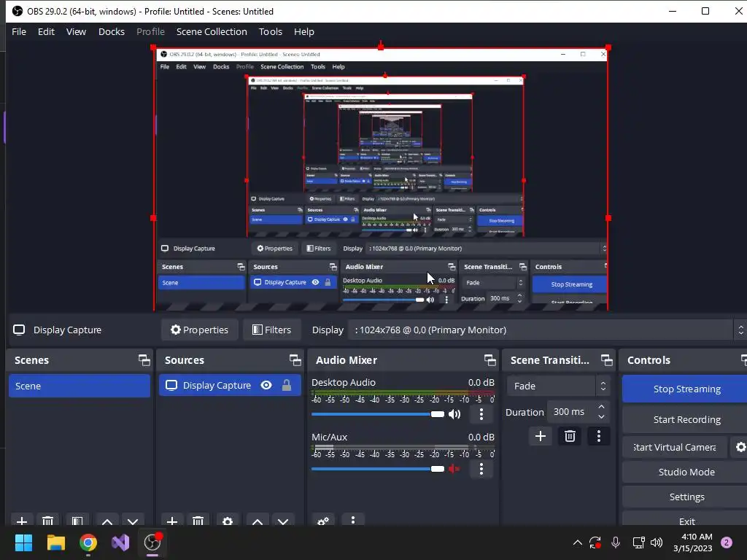The image size is (747, 560).
Task: Expand the Display monitor dropdown
Action: (548, 330)
